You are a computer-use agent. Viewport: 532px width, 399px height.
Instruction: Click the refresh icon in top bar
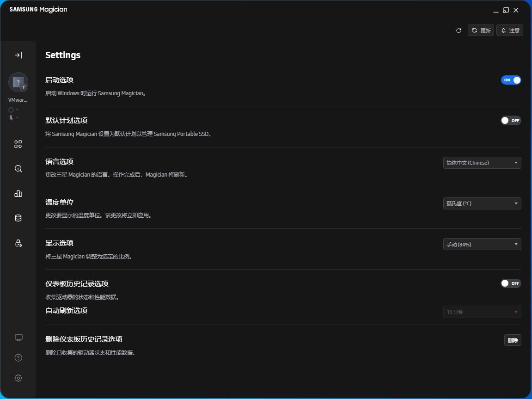pyautogui.click(x=459, y=31)
